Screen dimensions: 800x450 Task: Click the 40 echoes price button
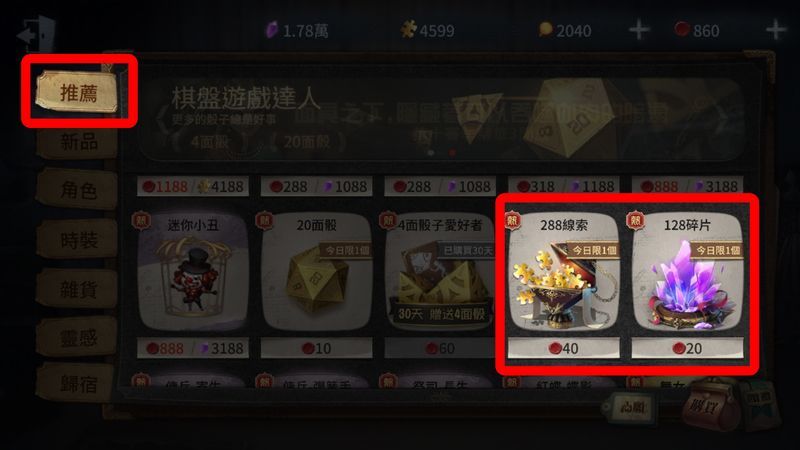pyautogui.click(x=564, y=348)
